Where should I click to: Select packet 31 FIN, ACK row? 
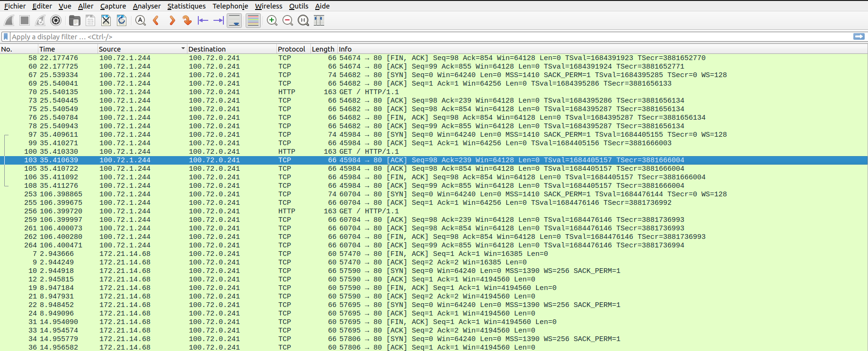point(434,322)
